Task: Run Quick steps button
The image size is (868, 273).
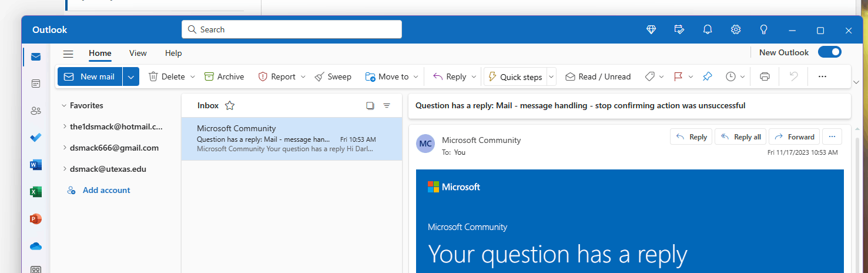Action: pyautogui.click(x=515, y=76)
